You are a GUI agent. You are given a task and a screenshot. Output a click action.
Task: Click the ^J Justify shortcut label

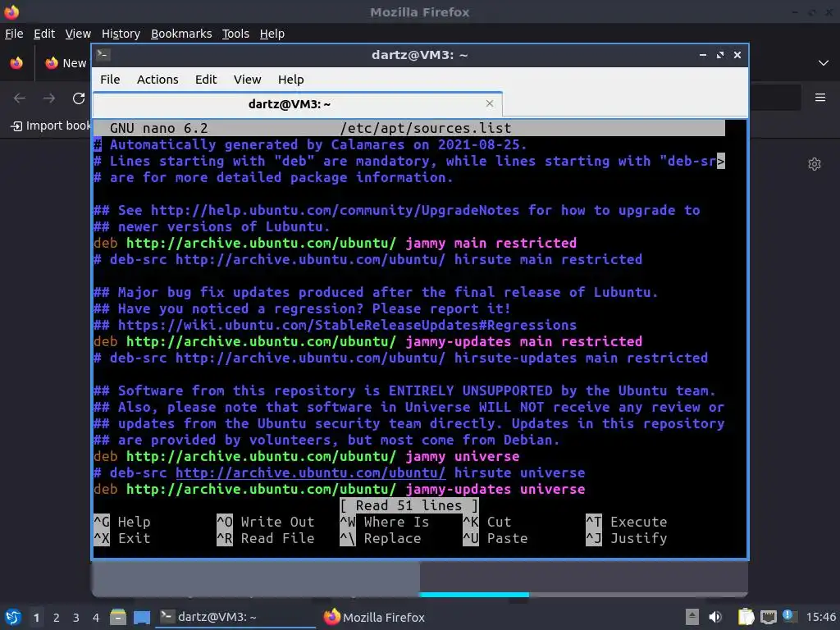(627, 539)
